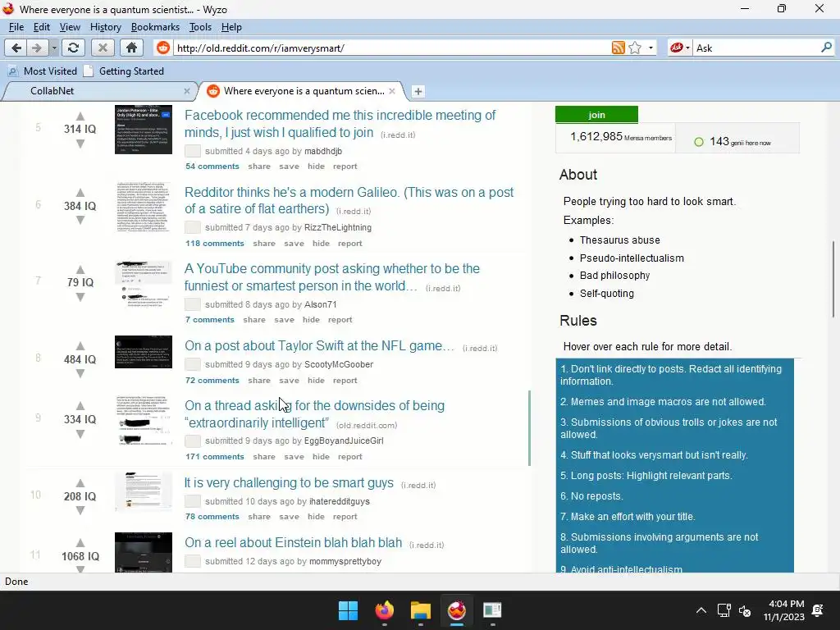
Task: Downvote the Facebook recommended meeting post
Action: [x=80, y=144]
